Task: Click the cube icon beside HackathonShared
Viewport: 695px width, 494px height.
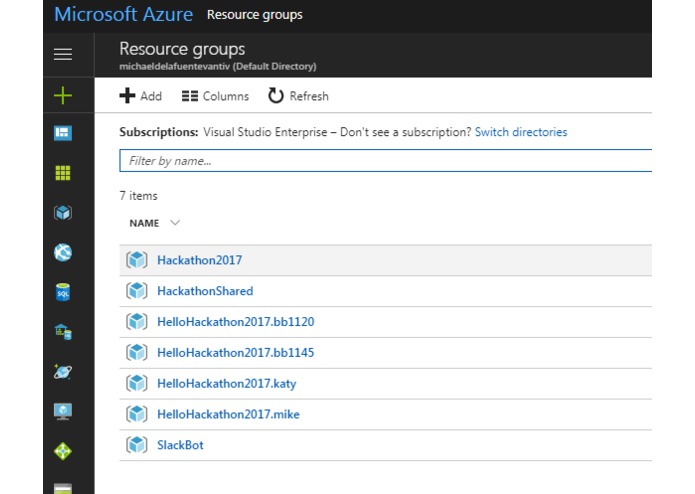Action: pos(137,291)
